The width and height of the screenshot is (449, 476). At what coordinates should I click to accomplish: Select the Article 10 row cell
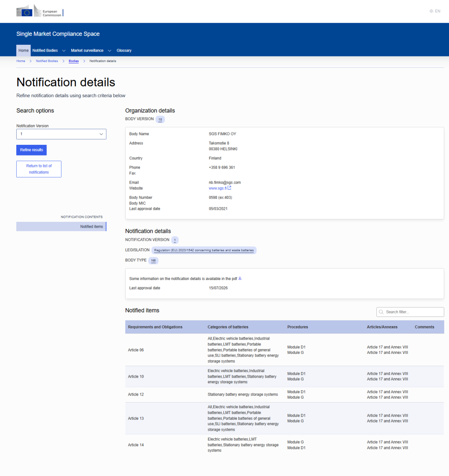(136, 377)
